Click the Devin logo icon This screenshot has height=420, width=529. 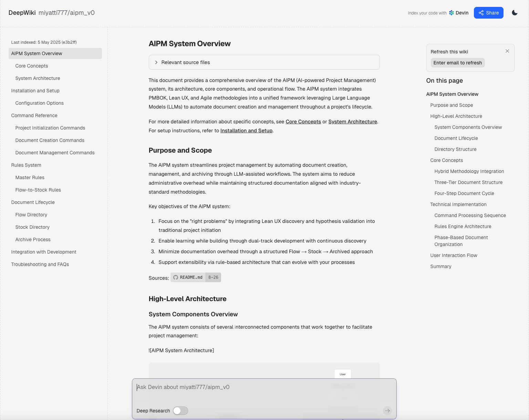452,13
